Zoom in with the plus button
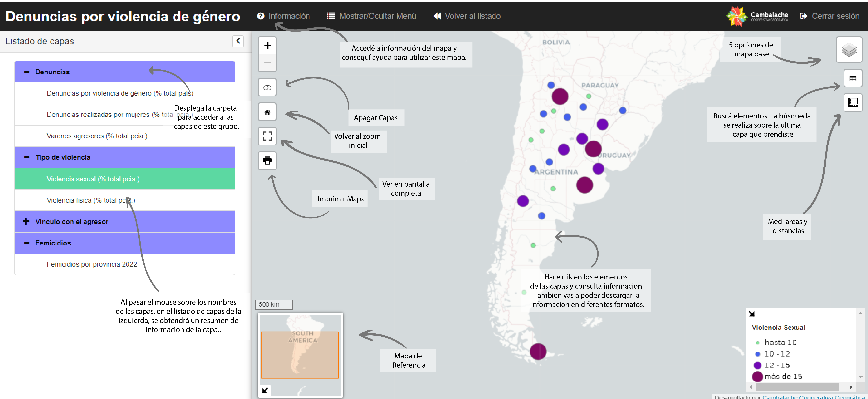The height and width of the screenshot is (399, 868). point(267,45)
